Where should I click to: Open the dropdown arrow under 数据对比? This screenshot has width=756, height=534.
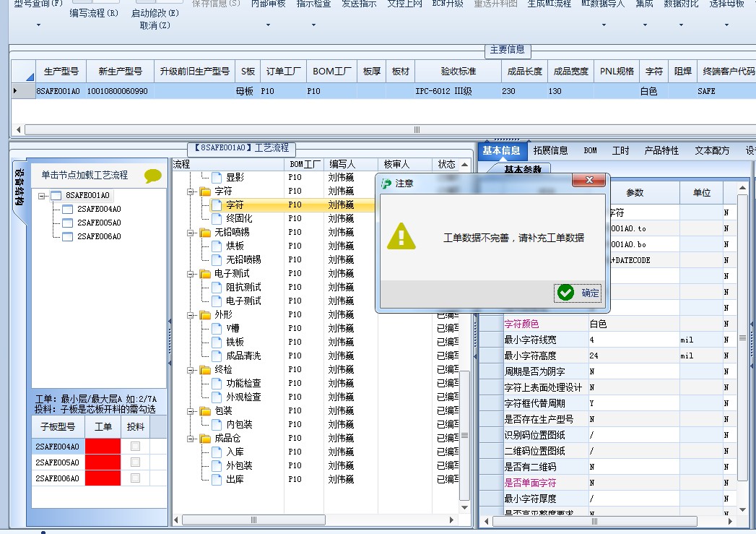681,25
